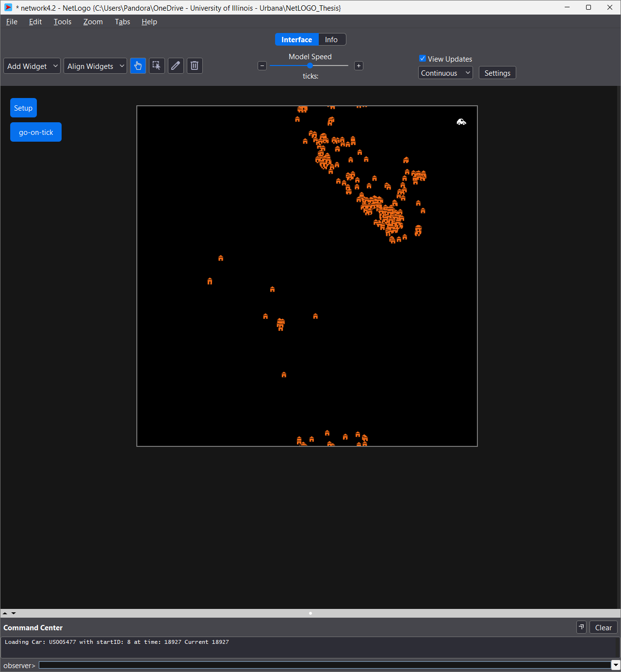Clear the Command Center output
The image size is (621, 672).
[x=603, y=627]
